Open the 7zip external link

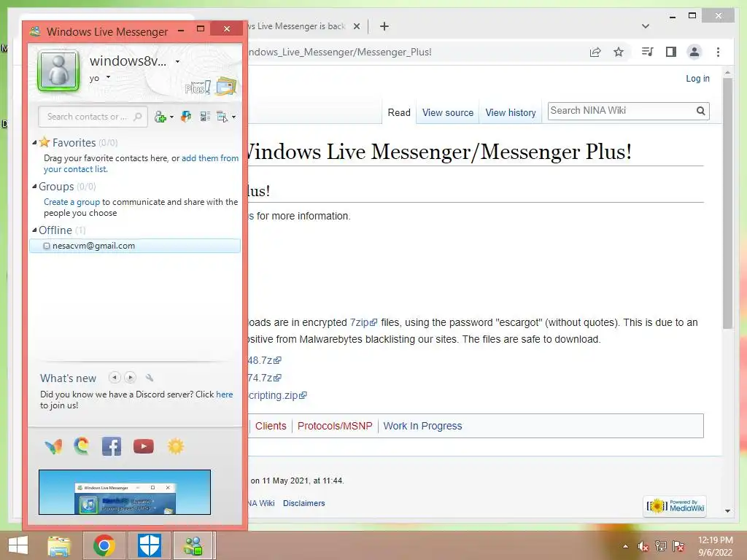[x=363, y=322]
